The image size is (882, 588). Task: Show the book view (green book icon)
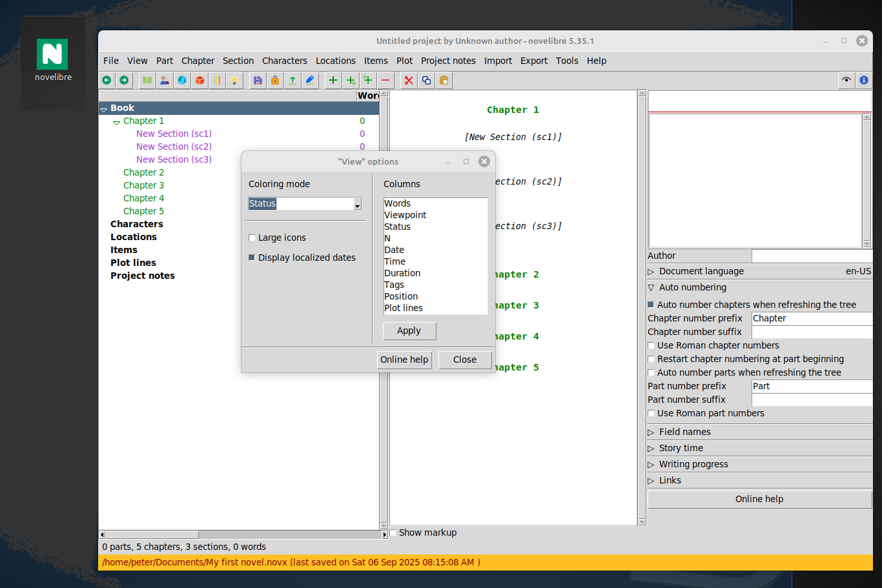(x=147, y=81)
